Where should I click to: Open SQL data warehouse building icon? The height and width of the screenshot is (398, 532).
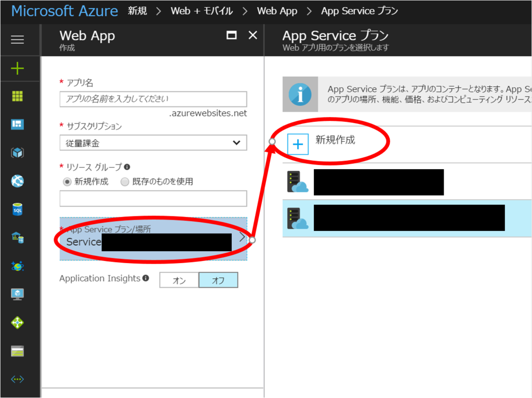tap(17, 238)
